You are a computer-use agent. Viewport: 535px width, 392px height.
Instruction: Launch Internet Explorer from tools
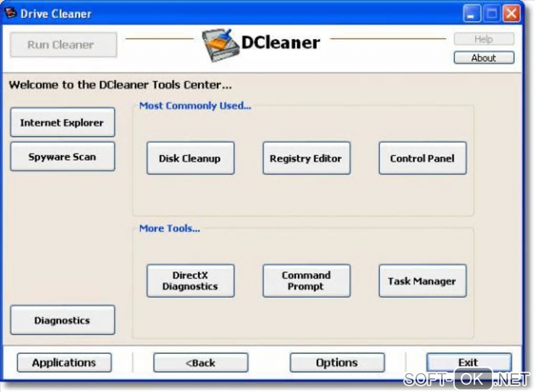[x=62, y=123]
